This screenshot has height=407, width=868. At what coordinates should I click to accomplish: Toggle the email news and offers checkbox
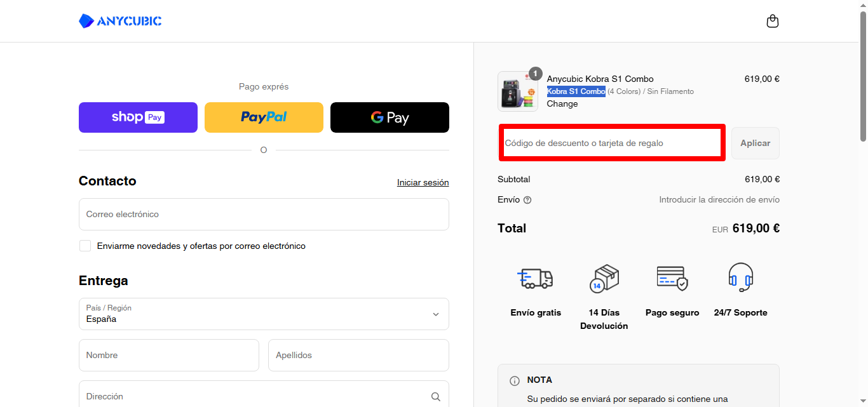tap(85, 246)
